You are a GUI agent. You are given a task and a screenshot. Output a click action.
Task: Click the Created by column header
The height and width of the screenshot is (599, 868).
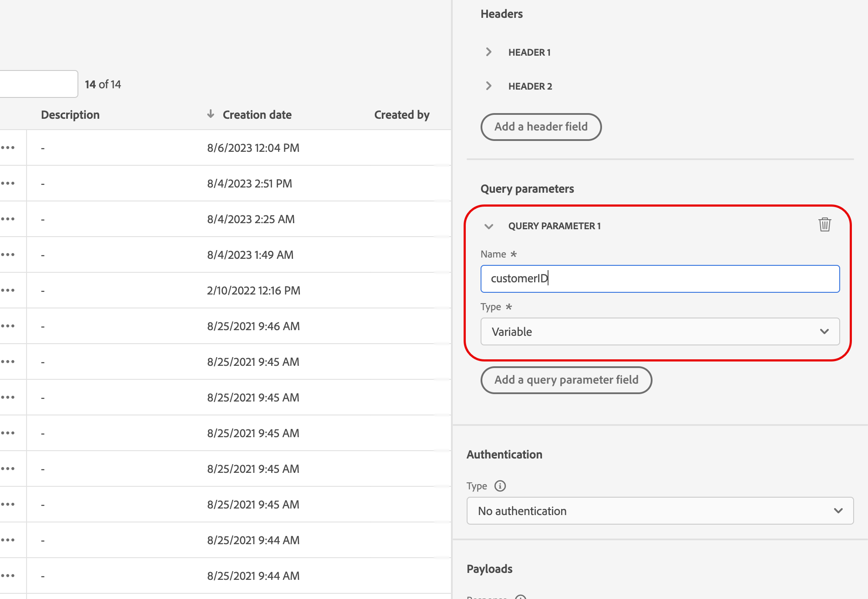click(401, 115)
